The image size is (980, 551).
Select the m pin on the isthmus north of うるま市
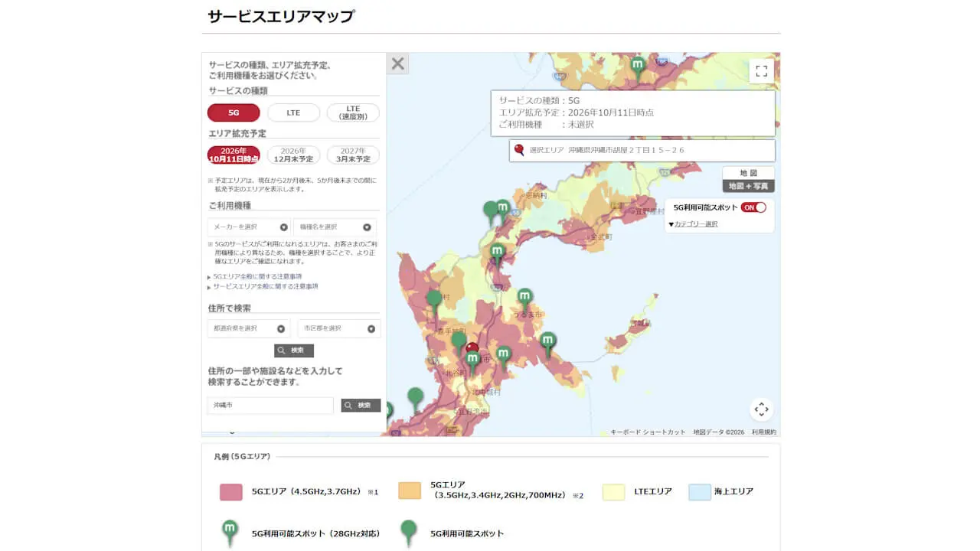pos(498,255)
